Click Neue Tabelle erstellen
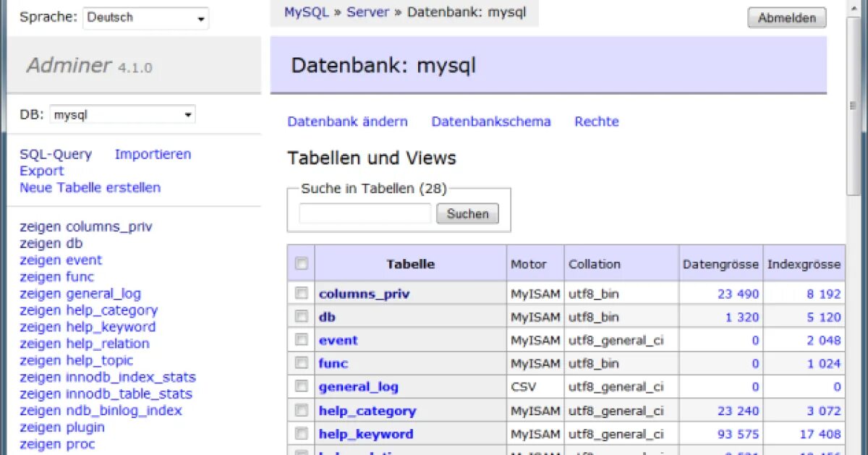868x455 pixels. click(x=90, y=187)
